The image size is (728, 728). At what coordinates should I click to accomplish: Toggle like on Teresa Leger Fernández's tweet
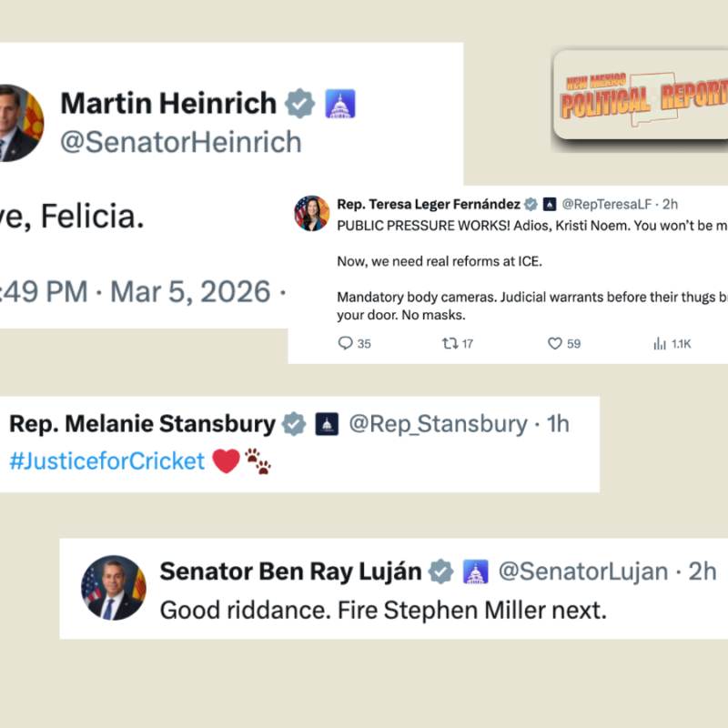click(x=554, y=344)
